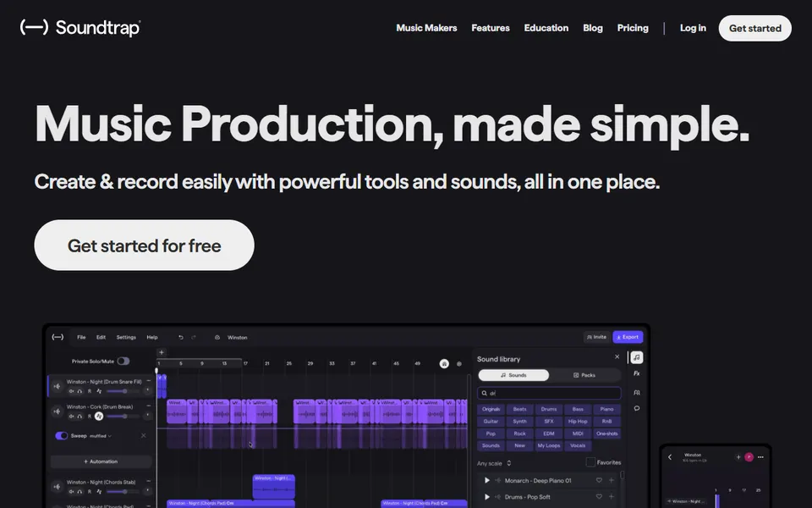This screenshot has height=508, width=812.
Task: Switch to the Packs tab
Action: (x=584, y=375)
